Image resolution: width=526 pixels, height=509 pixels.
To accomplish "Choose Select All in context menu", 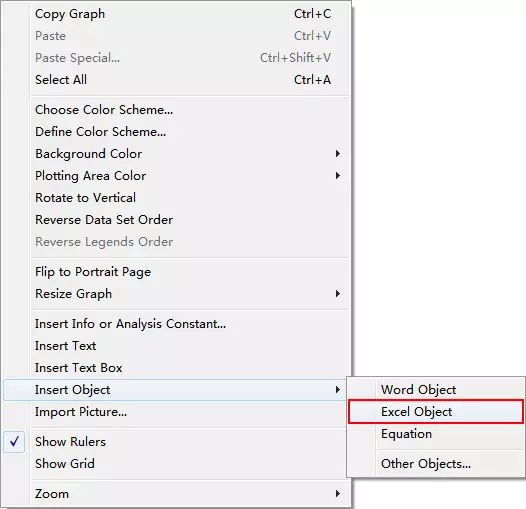I will pyautogui.click(x=175, y=80).
